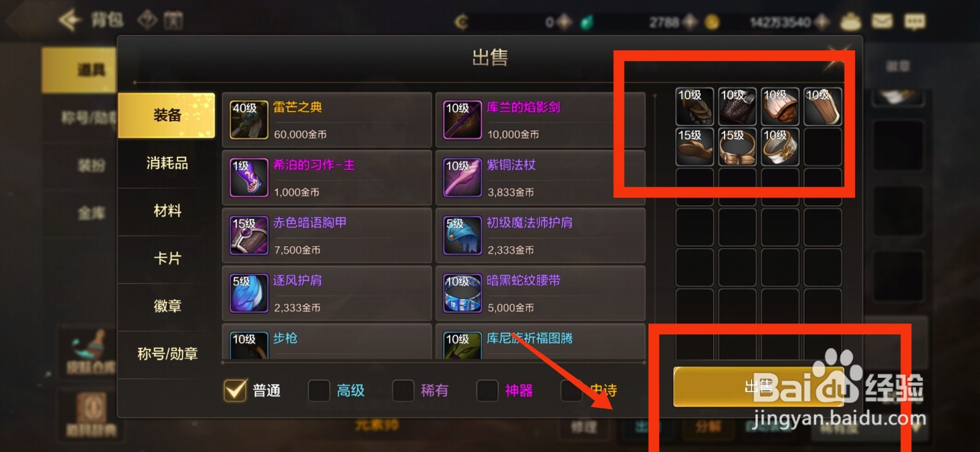Click the golden 出售 sell button
Viewport: 980px width, 452px height.
[758, 386]
